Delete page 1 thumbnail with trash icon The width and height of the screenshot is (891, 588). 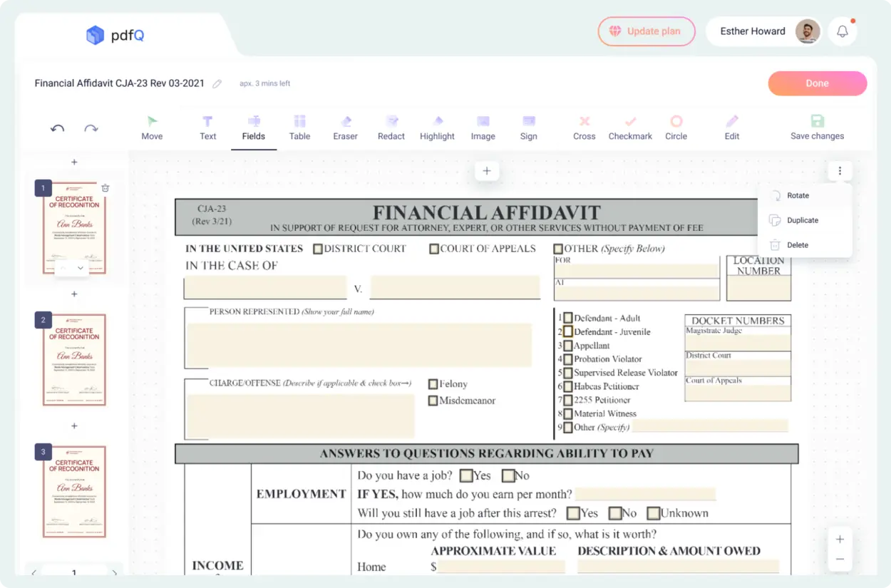point(105,188)
